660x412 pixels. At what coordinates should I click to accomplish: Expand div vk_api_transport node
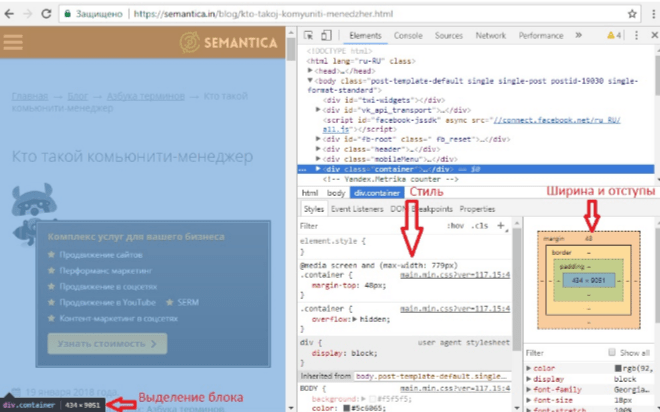pyautogui.click(x=319, y=110)
